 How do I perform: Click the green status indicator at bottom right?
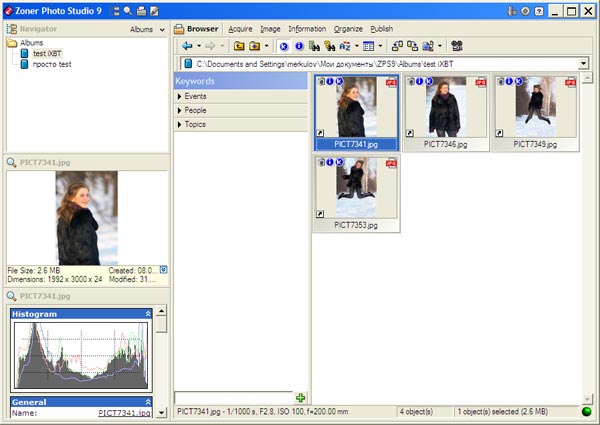[x=586, y=411]
